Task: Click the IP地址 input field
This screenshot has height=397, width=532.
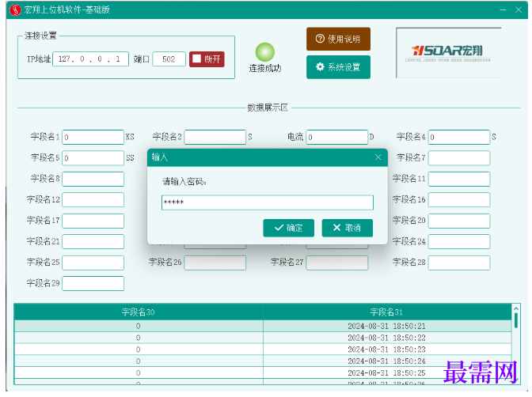Action: [90, 59]
